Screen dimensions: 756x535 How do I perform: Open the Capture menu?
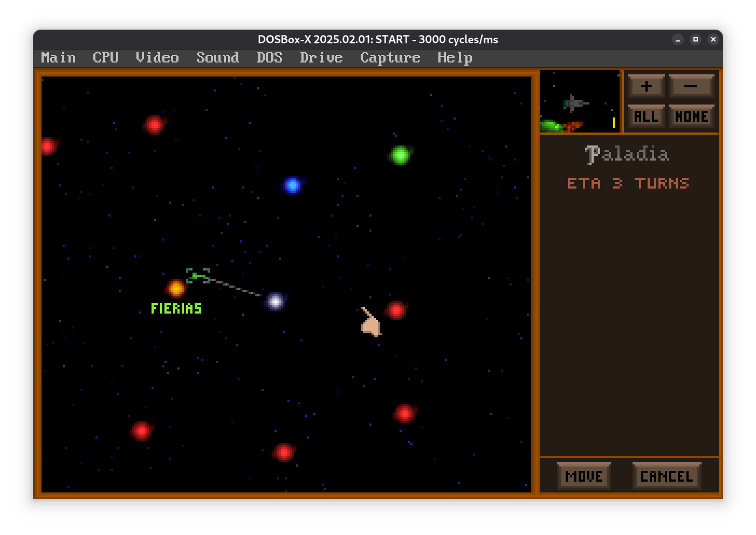point(390,58)
